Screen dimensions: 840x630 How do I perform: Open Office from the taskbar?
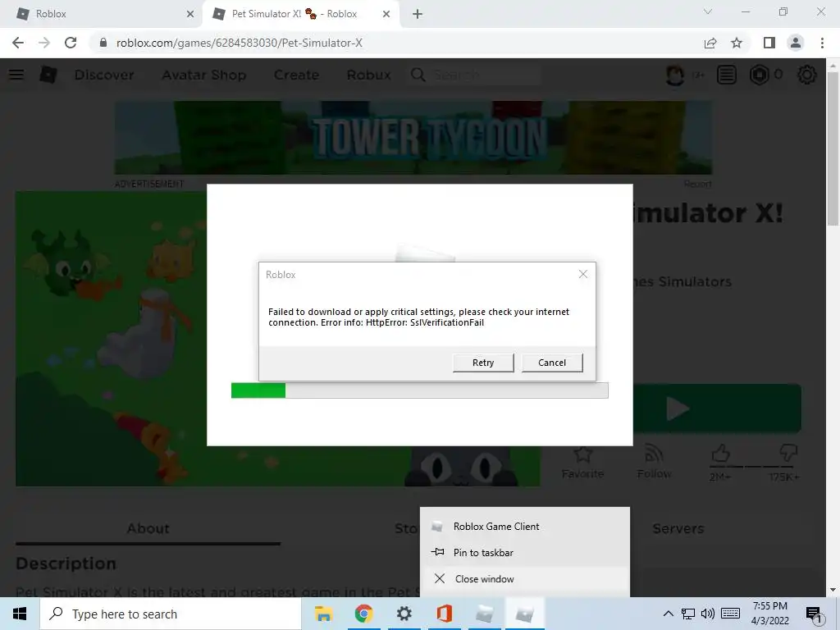click(x=444, y=614)
